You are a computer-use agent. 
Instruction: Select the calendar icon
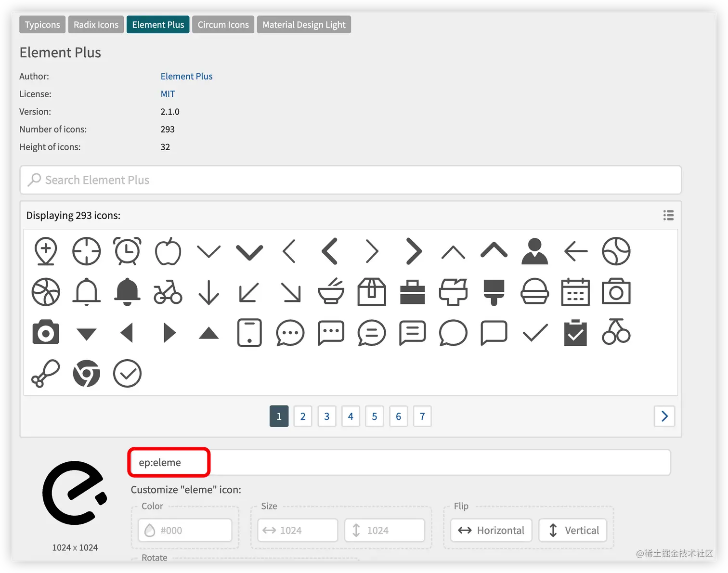(x=575, y=292)
